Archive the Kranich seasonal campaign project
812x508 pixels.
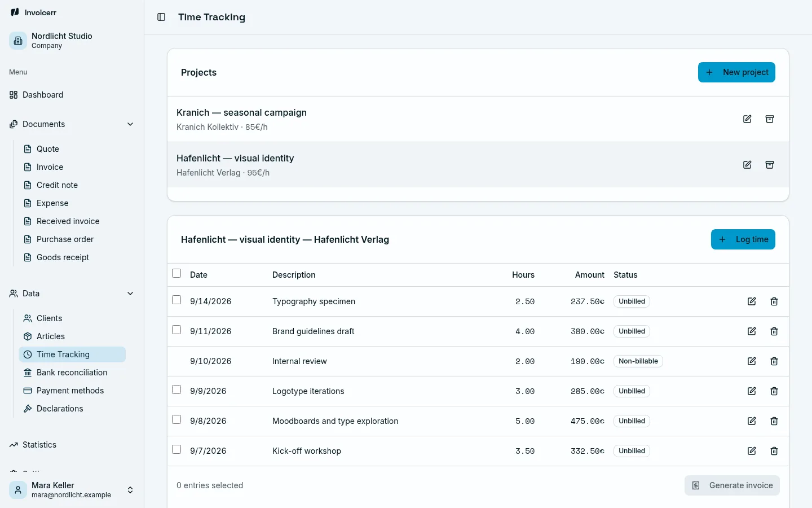tap(770, 119)
